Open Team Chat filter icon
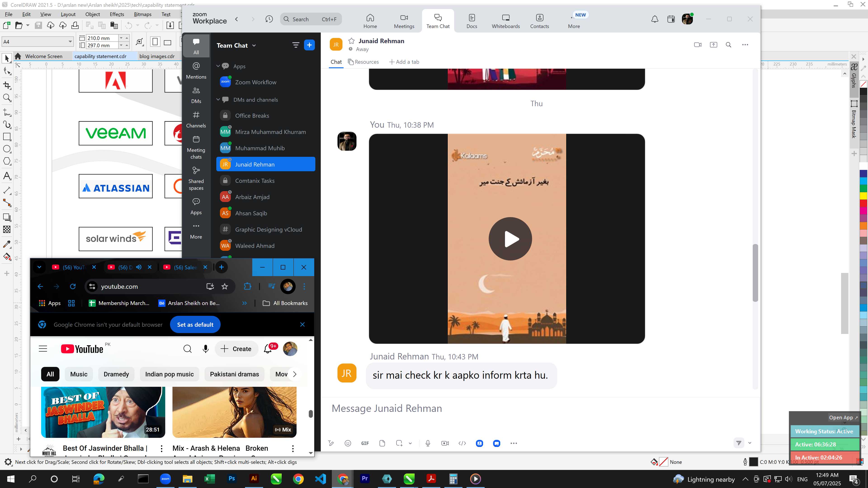Image resolution: width=868 pixels, height=488 pixels. coord(295,45)
